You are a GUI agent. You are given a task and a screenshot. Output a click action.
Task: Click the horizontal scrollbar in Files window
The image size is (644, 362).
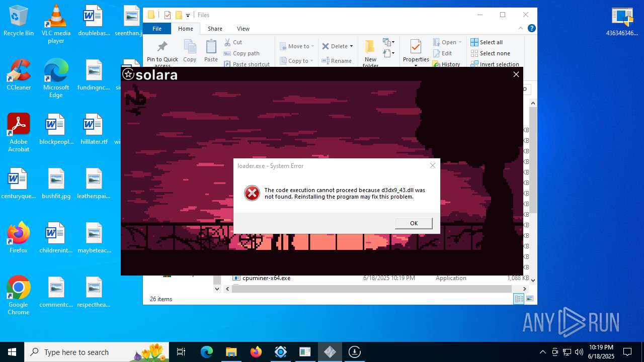tap(372, 289)
